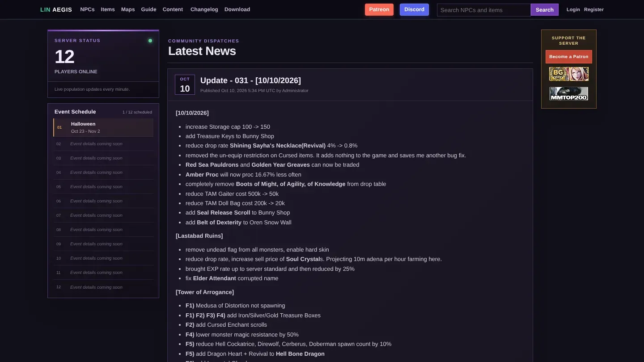
Task: Open the NPCs menu item
Action: tap(87, 9)
